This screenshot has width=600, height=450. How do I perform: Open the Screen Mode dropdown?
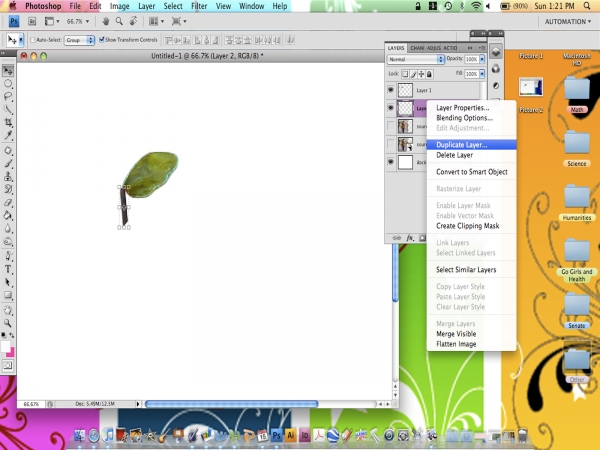178,21
